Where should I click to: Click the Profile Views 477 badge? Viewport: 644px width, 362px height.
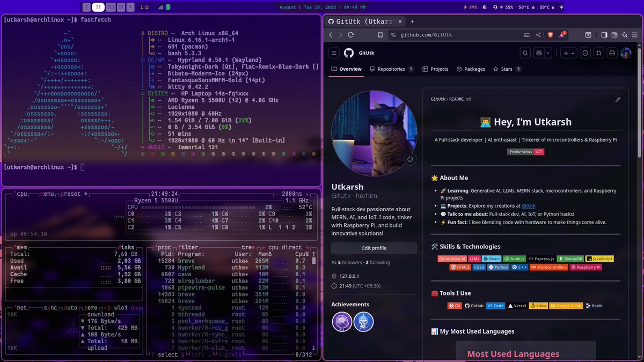click(x=526, y=152)
